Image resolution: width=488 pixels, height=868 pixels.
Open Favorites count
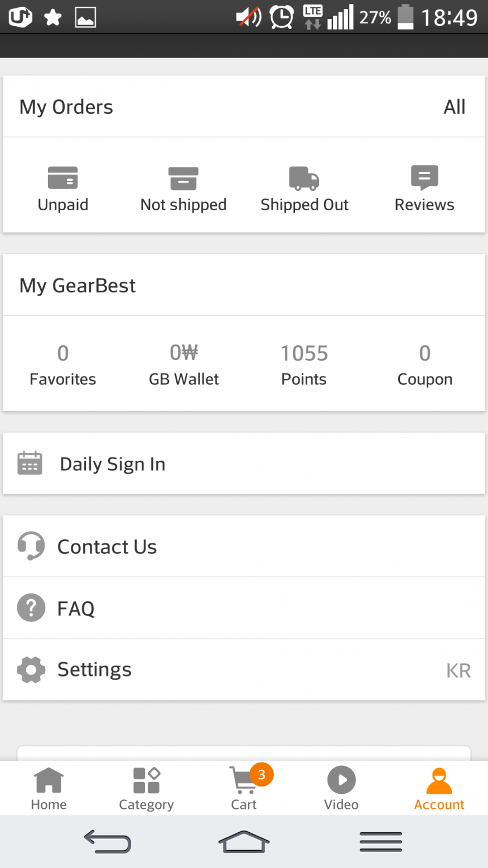click(x=63, y=353)
